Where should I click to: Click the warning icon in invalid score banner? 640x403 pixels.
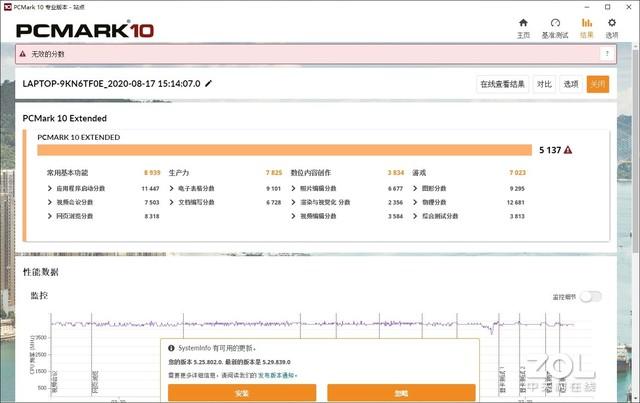coord(23,53)
